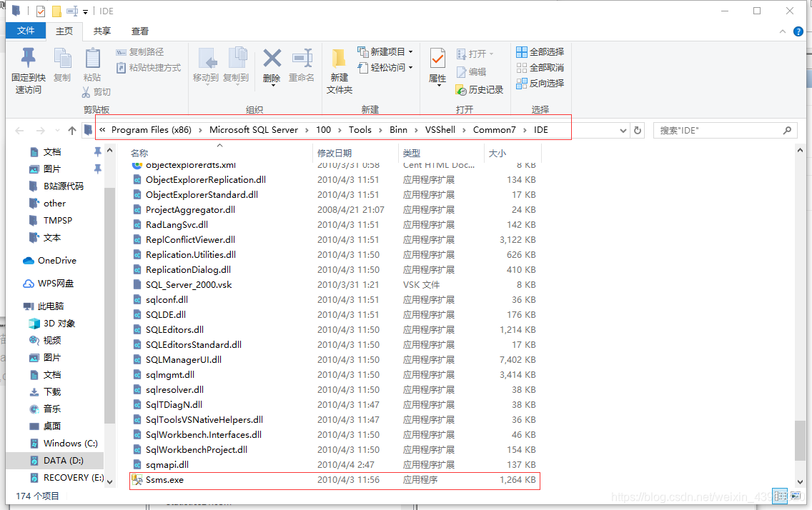Open RECOVERY (E:) drive in the sidebar

[66, 477]
